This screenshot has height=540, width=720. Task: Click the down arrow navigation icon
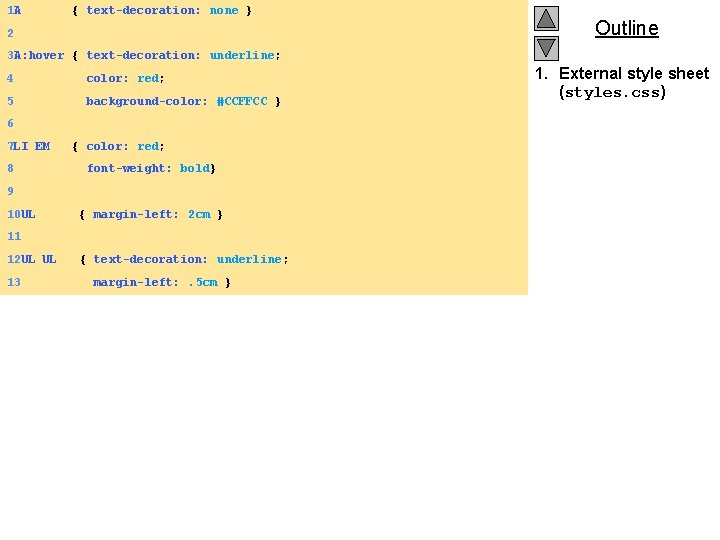[546, 49]
